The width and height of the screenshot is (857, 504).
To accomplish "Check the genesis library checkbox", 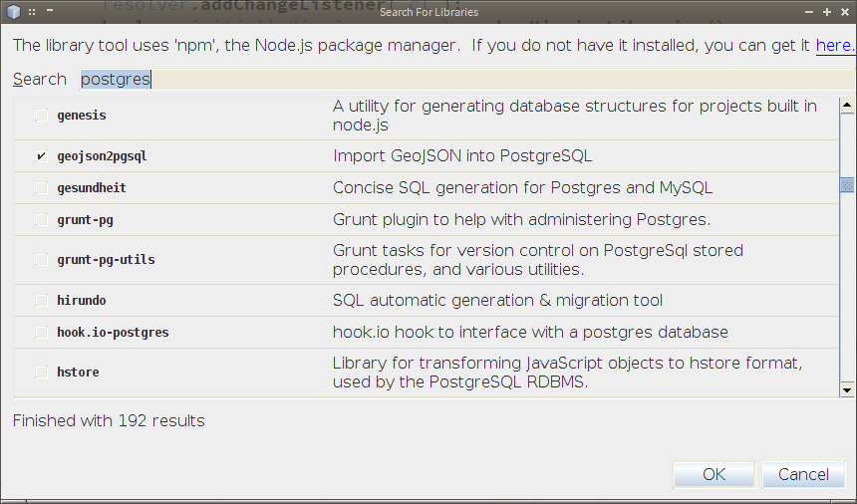I will point(42,116).
